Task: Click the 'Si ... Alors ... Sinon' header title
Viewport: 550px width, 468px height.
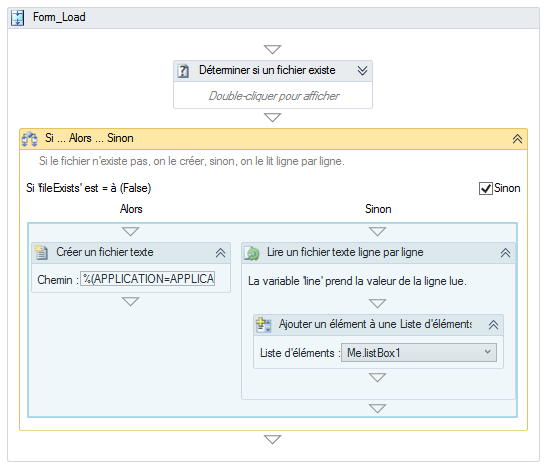Action: point(89,138)
